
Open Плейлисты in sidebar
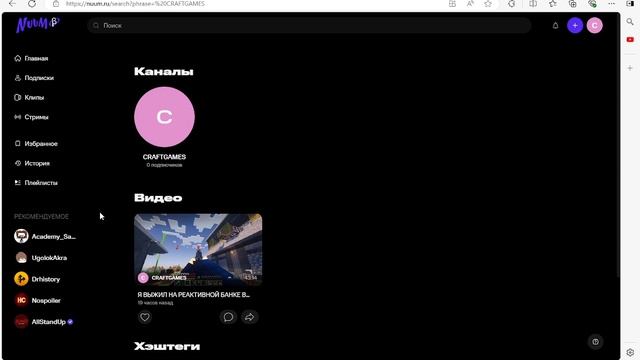pyautogui.click(x=36, y=183)
